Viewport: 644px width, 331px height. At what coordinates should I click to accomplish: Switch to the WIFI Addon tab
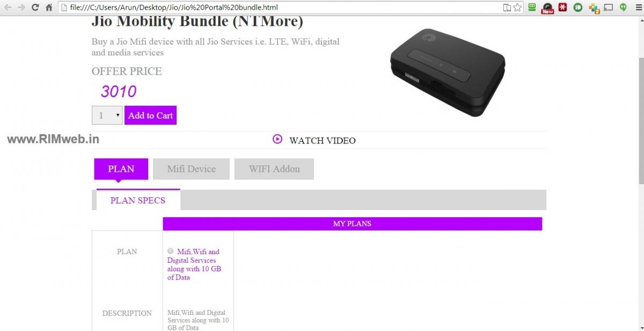(x=274, y=169)
